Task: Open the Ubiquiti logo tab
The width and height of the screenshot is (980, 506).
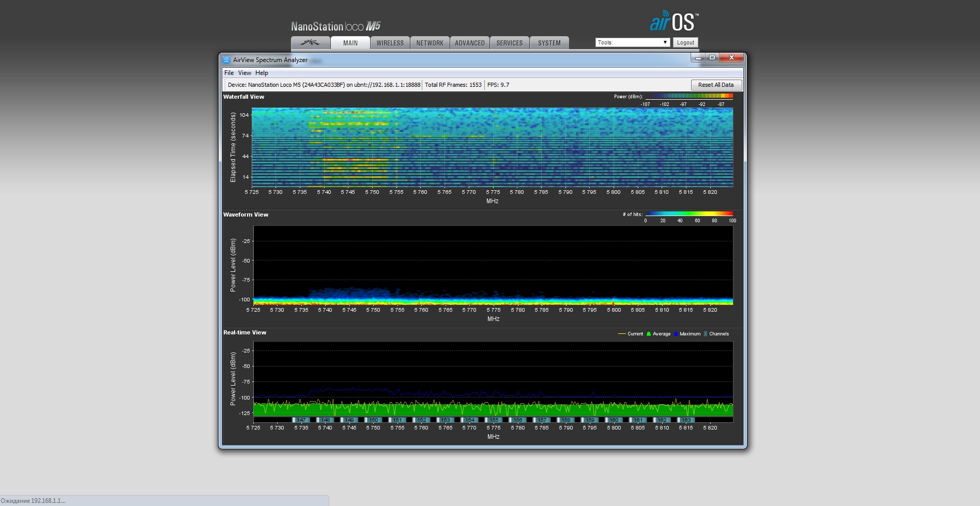Action: [310, 43]
